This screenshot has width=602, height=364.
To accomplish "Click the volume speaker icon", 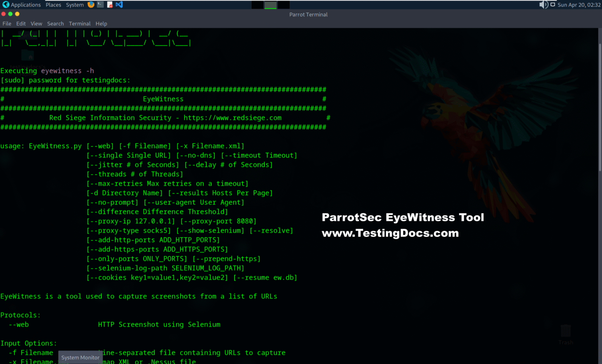I will coord(543,5).
